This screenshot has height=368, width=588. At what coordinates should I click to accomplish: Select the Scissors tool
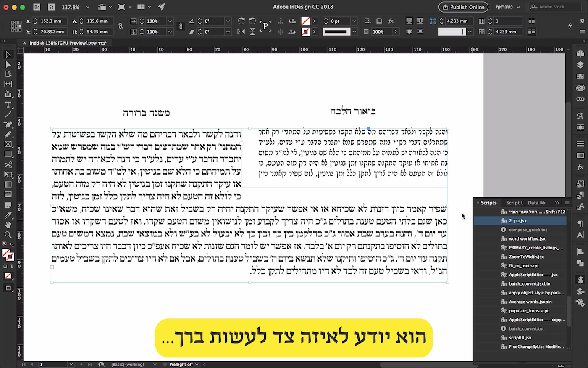point(8,164)
